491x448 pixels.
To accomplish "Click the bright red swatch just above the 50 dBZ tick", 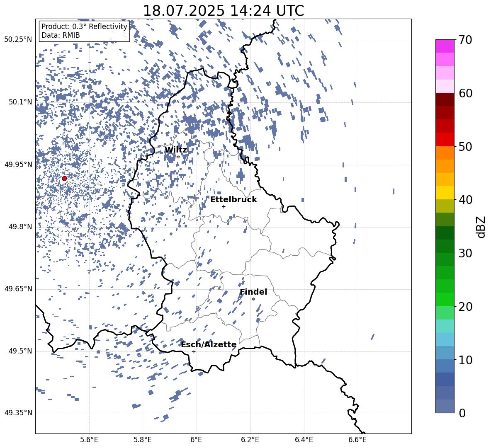I will [445, 140].
